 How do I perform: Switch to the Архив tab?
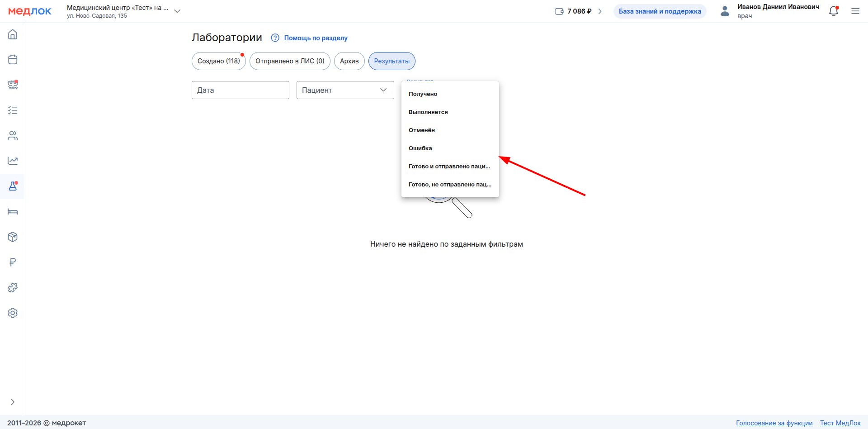tap(349, 61)
